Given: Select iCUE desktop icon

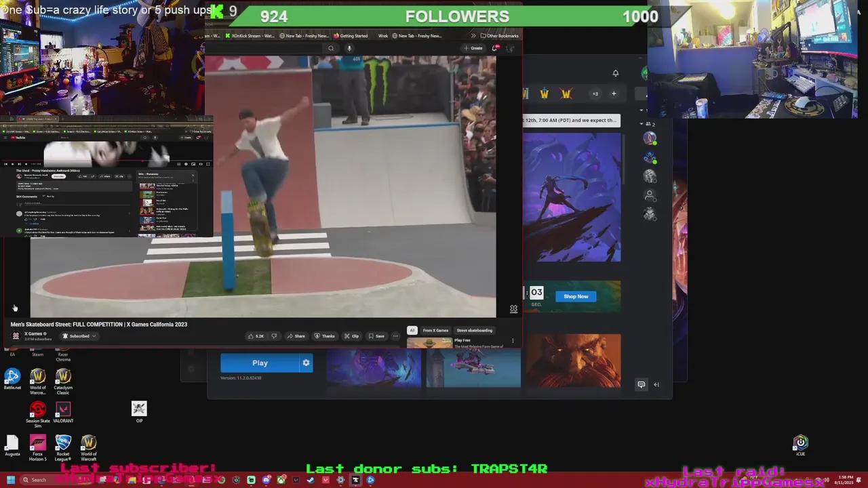Looking at the screenshot, I should (801, 445).
